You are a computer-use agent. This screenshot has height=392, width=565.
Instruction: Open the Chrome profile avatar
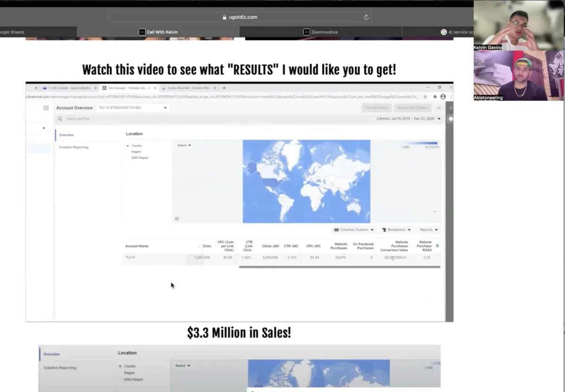coord(443,97)
